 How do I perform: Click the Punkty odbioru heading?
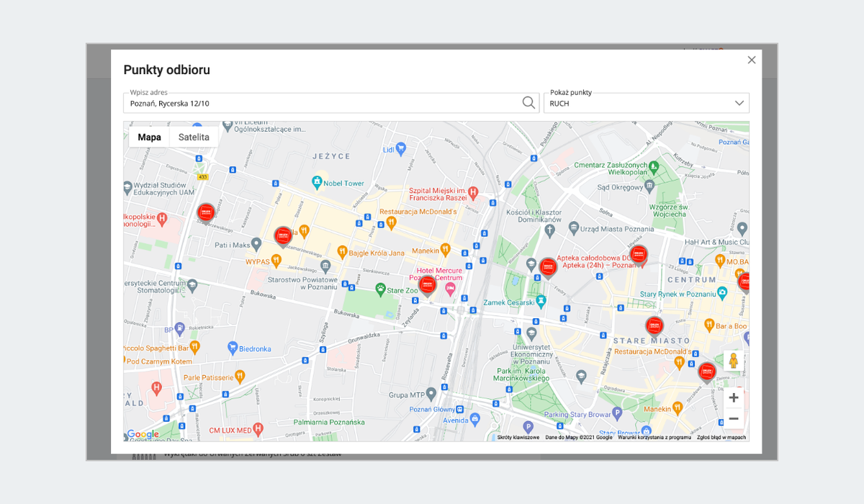[x=167, y=70]
